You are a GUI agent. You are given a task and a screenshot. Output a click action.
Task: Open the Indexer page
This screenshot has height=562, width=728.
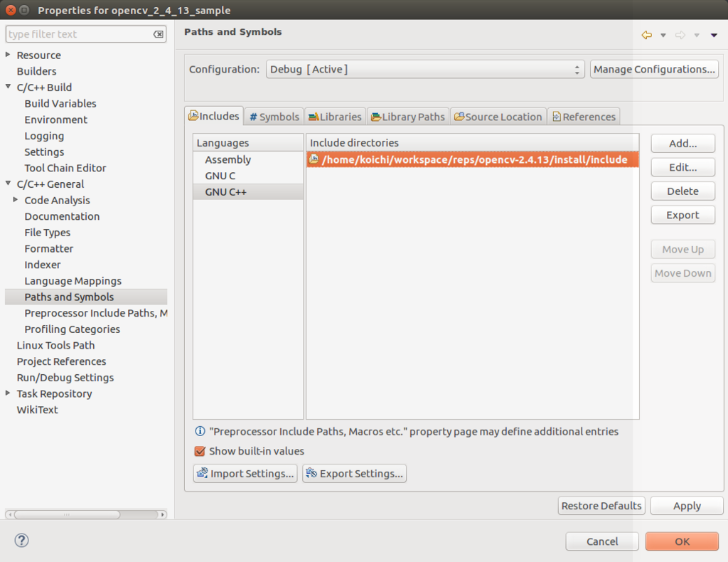point(42,264)
